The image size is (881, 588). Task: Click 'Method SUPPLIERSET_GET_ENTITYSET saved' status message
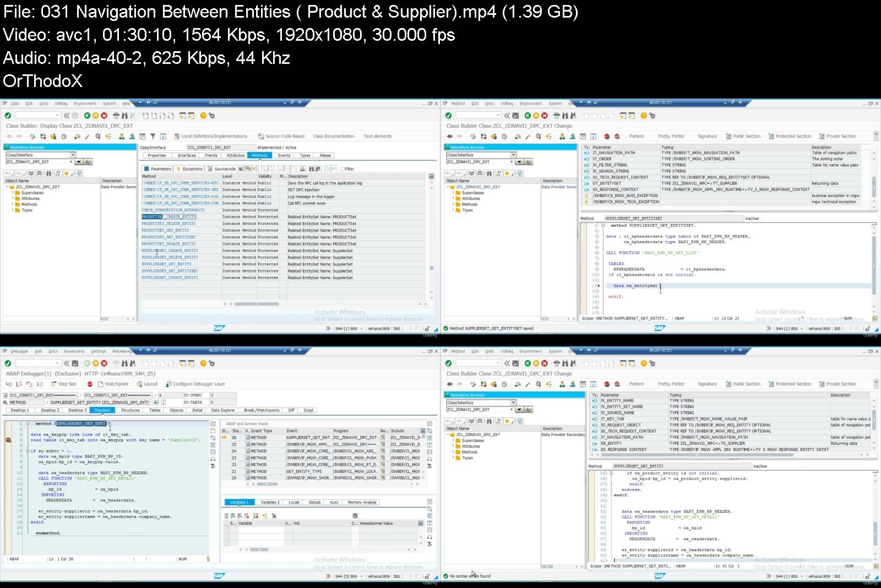[491, 329]
